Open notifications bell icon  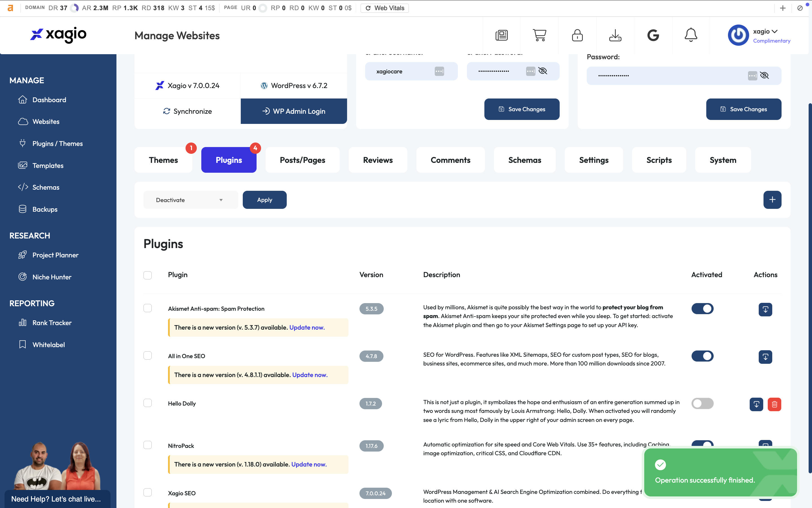pyautogui.click(x=691, y=35)
